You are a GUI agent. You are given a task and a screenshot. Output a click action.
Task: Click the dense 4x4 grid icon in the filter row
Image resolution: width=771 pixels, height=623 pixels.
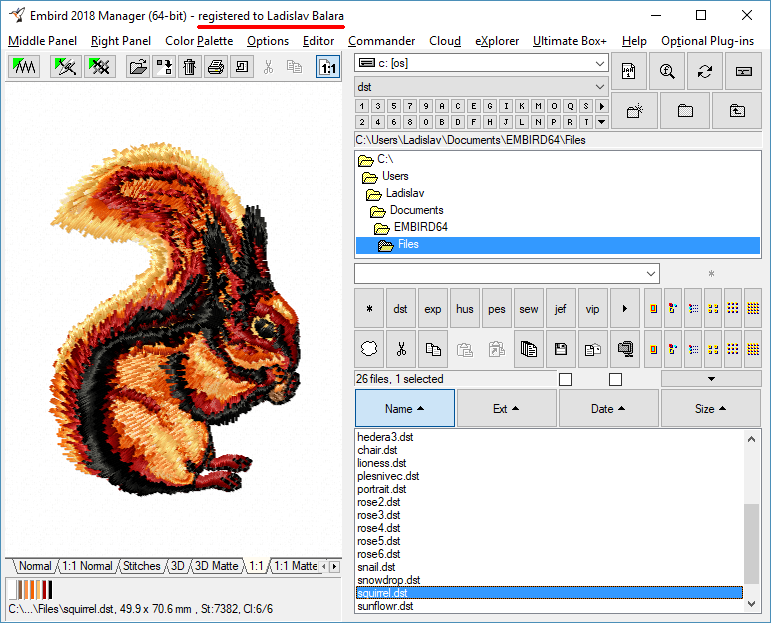[x=753, y=308]
